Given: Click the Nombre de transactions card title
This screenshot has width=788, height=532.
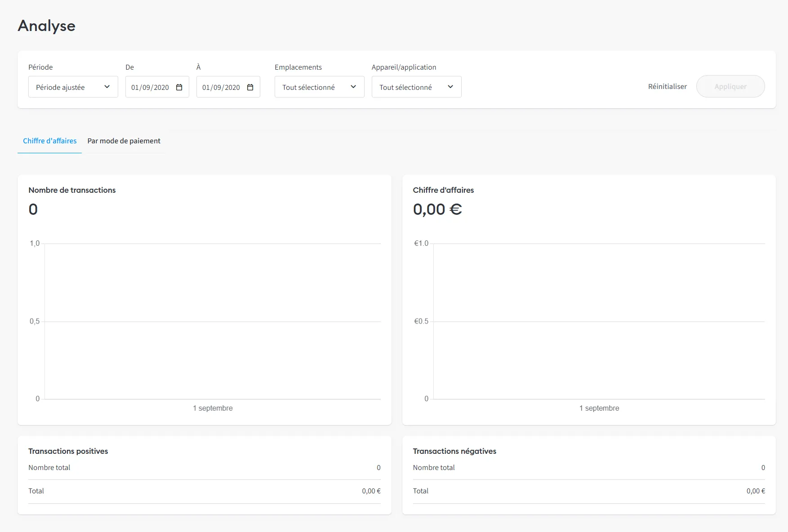Looking at the screenshot, I should [72, 190].
